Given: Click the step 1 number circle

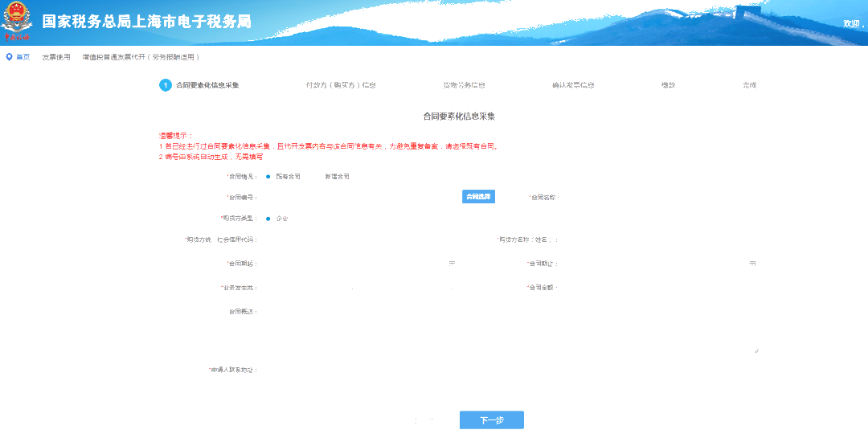Looking at the screenshot, I should pyautogui.click(x=166, y=85).
